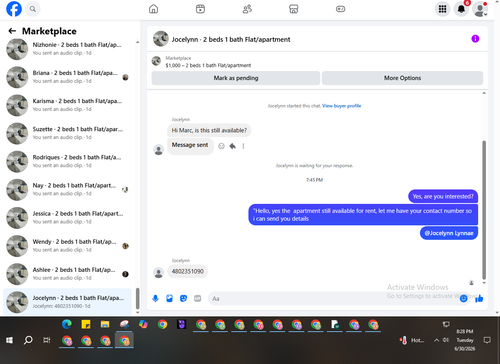
Task: Go to the Home feed icon
Action: coord(153,9)
